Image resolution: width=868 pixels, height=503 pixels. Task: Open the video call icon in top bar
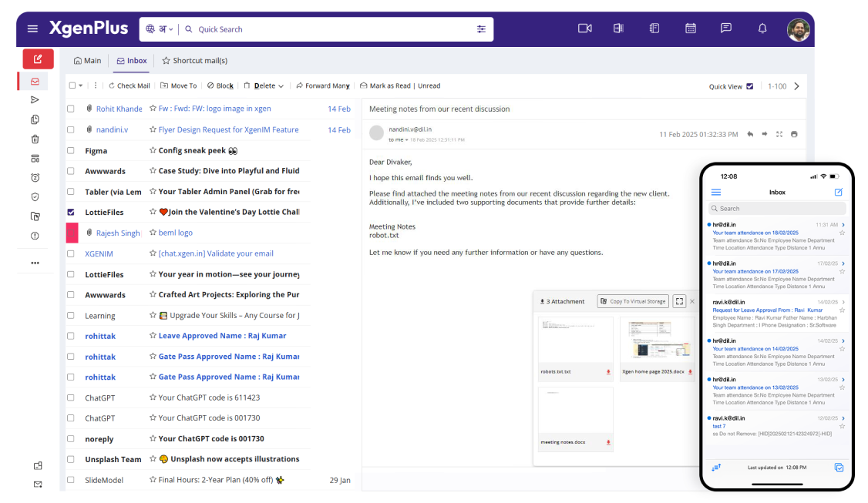coord(584,28)
